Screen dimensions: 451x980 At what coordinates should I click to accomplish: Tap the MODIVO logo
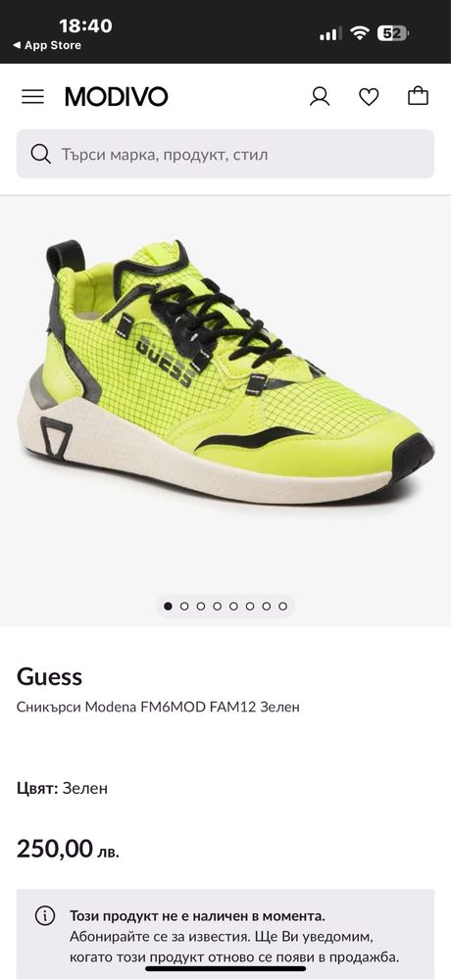coord(117,96)
